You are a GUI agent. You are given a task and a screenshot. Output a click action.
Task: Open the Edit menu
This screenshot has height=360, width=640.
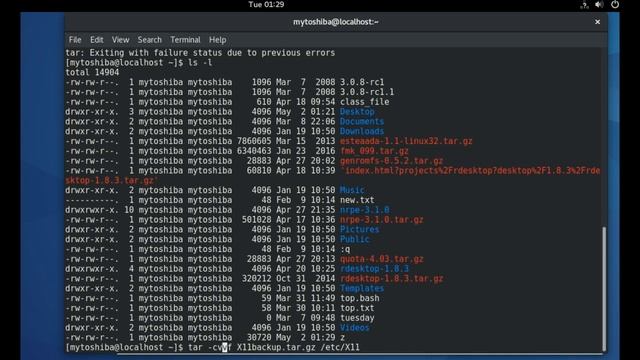point(97,40)
